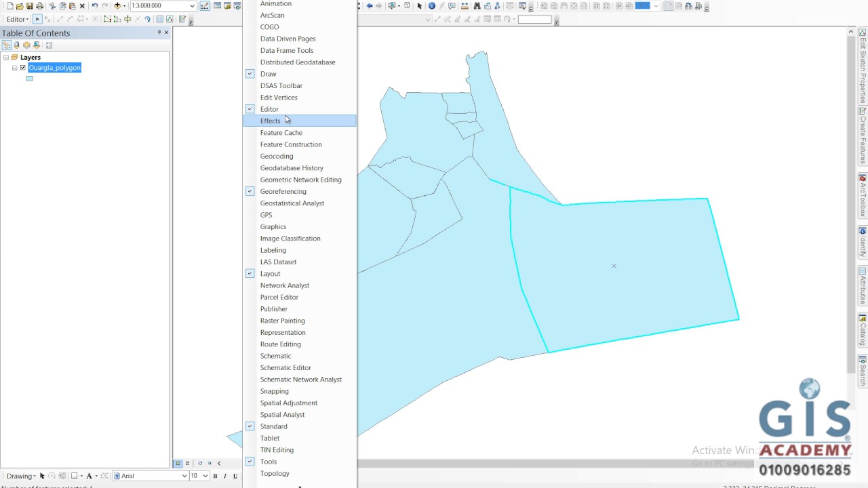Collapse the Layers group in Table Of Contents

6,58
